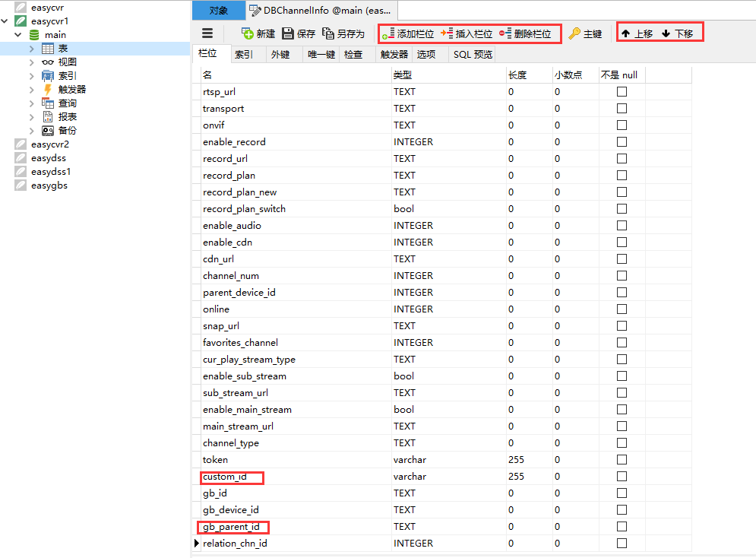Click the 另存为 (Save As) icon
The width and height of the screenshot is (756, 558).
coord(328,33)
